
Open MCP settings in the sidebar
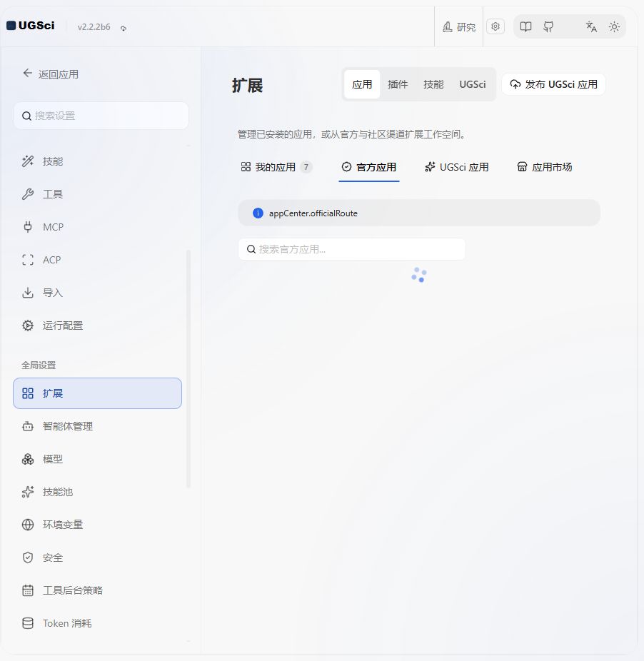97,227
